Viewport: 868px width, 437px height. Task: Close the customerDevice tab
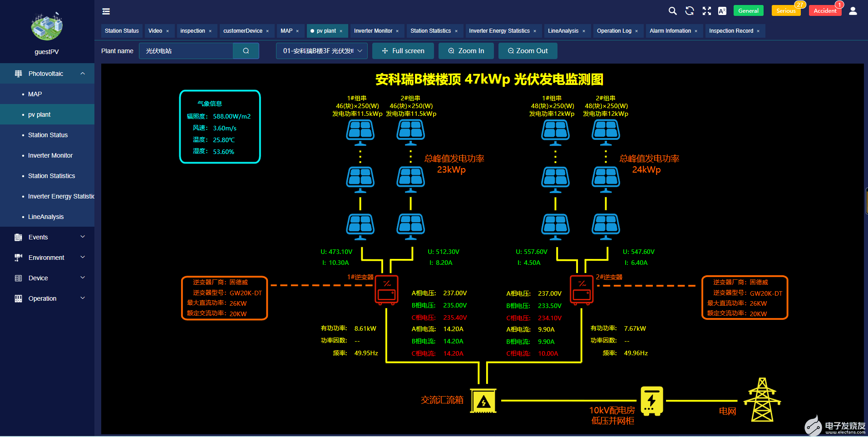[267, 31]
